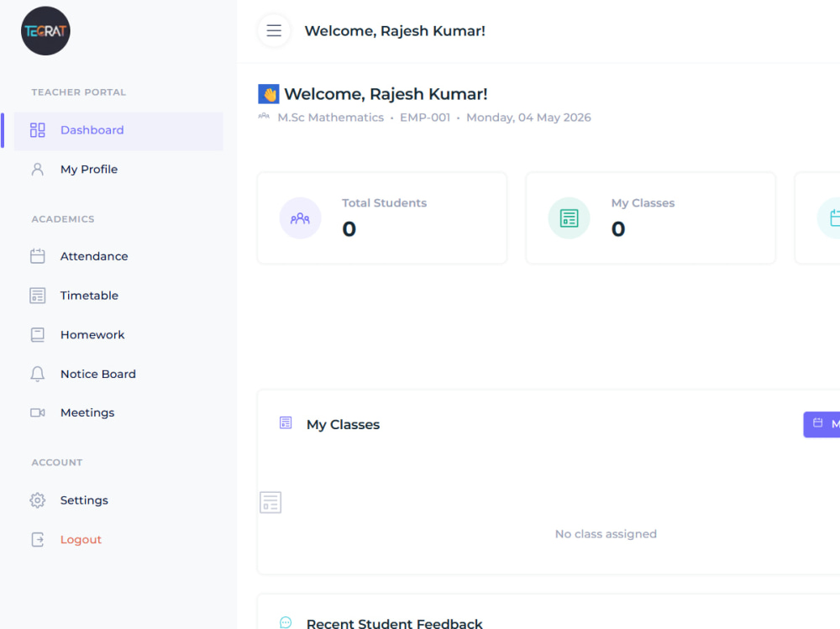Go to Attendance section
The width and height of the screenshot is (840, 629).
pos(118,256)
